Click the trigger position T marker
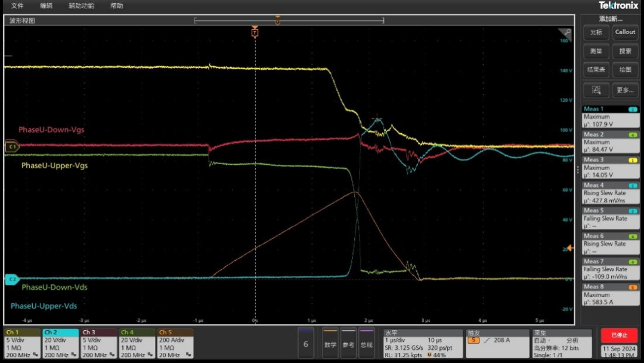The image size is (644, 363). tap(255, 32)
